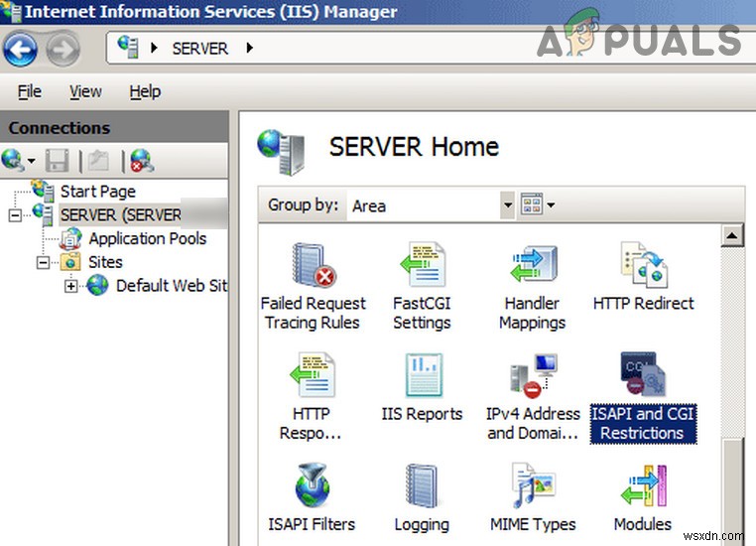The height and width of the screenshot is (546, 756).
Task: Open FastCGI Settings feature
Action: 422,287
